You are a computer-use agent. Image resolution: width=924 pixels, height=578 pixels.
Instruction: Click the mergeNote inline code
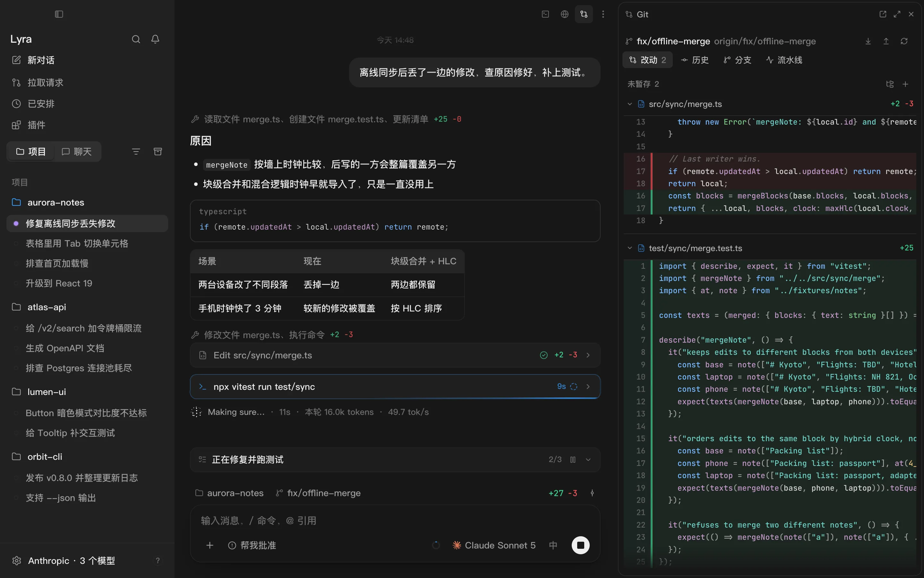[x=227, y=165]
